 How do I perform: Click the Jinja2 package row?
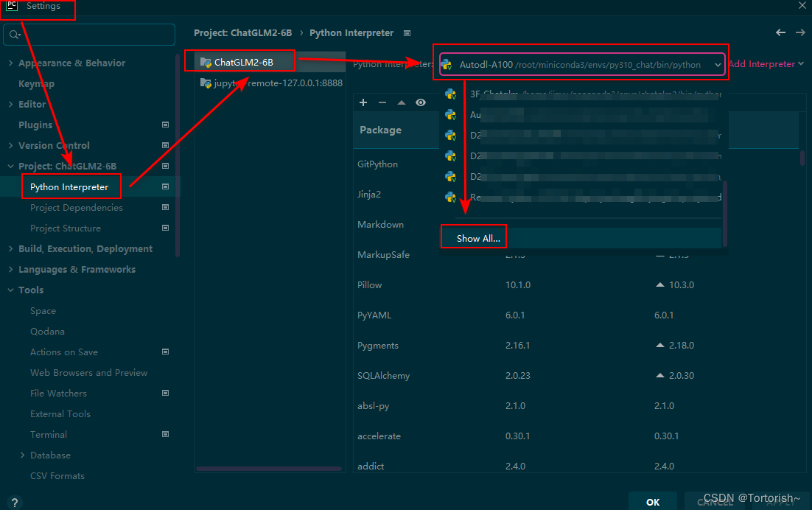[x=369, y=194]
